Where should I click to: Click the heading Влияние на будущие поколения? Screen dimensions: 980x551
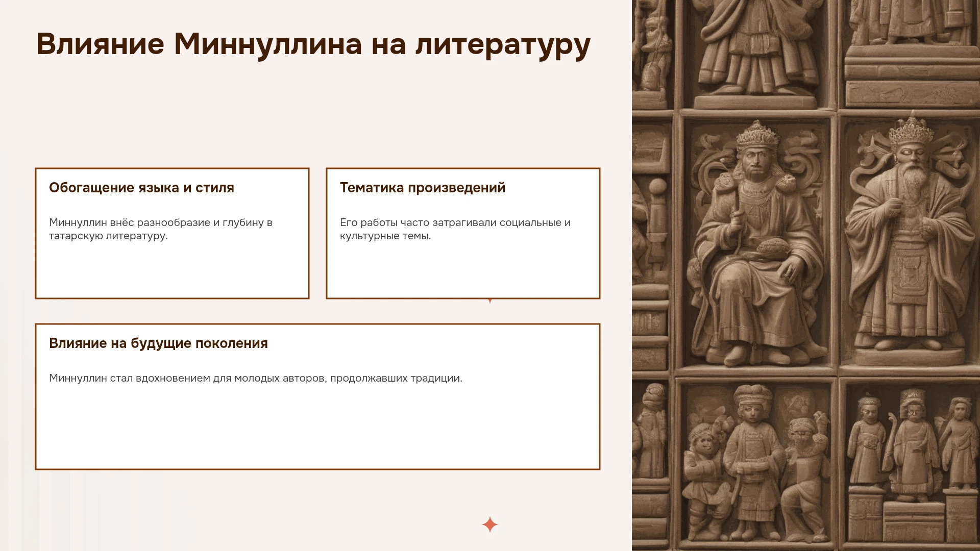click(x=158, y=343)
